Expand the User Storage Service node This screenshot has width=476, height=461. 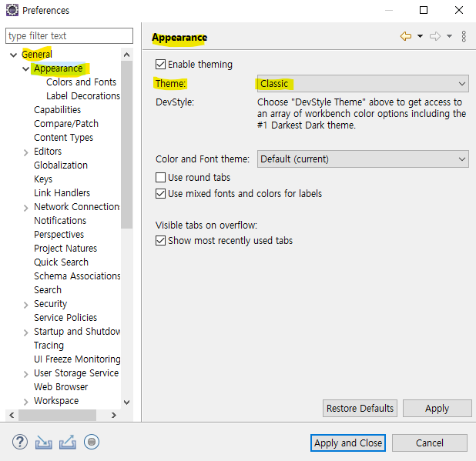click(26, 374)
